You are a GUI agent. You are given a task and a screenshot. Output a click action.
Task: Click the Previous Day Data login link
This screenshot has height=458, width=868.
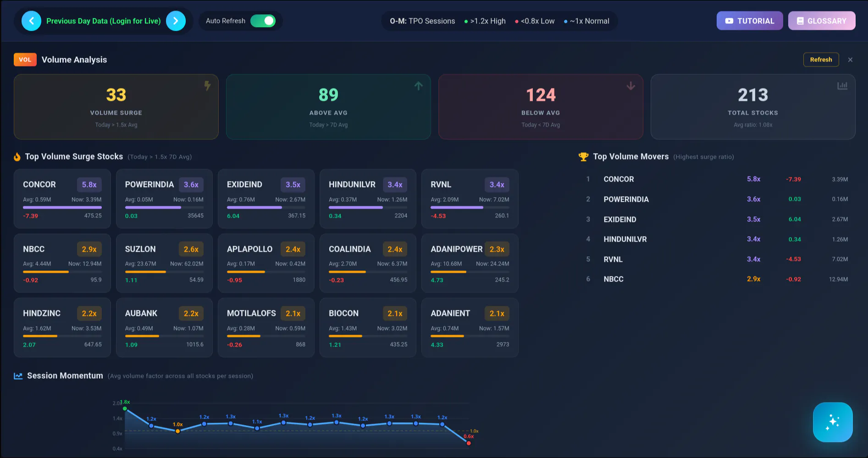pyautogui.click(x=104, y=21)
